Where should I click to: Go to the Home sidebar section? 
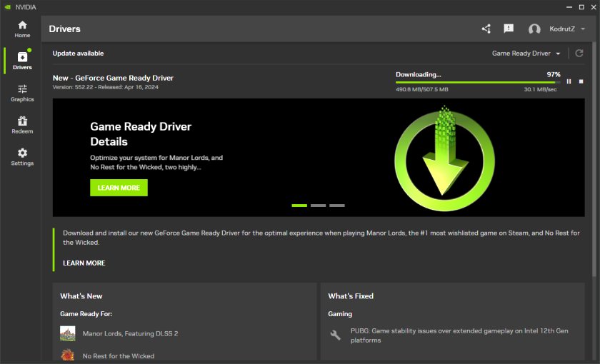tap(22, 29)
